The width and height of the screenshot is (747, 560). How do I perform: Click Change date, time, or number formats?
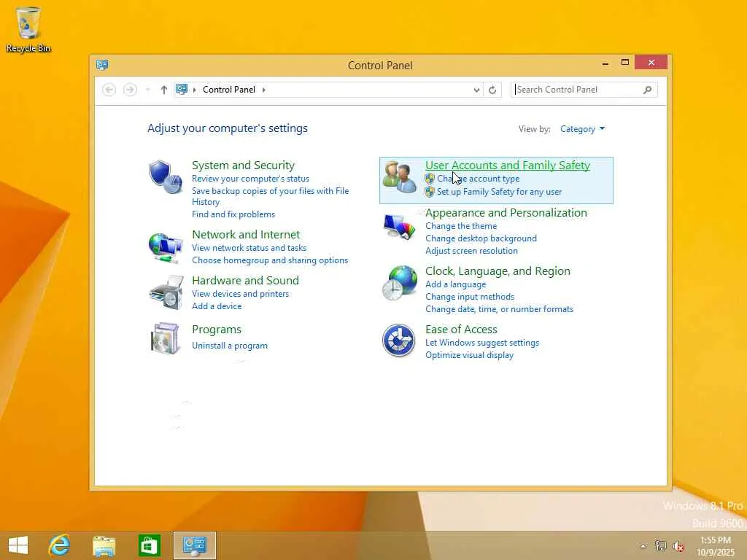[x=499, y=309]
